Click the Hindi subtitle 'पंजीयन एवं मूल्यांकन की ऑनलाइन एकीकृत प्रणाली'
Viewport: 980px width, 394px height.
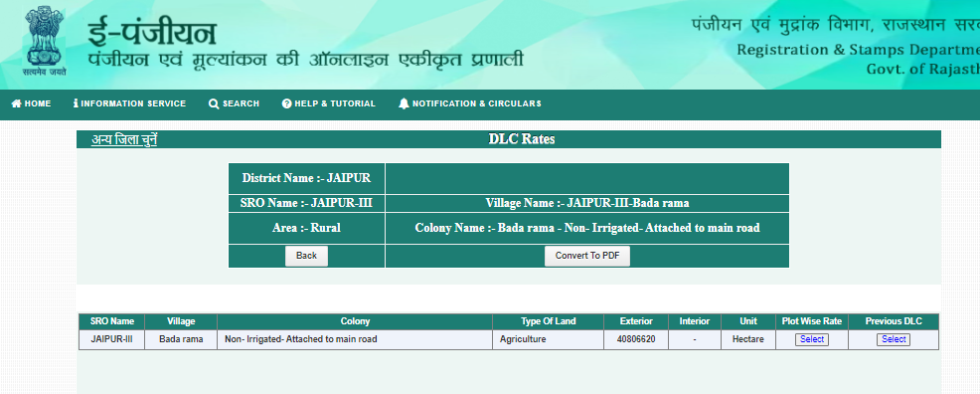click(305, 60)
